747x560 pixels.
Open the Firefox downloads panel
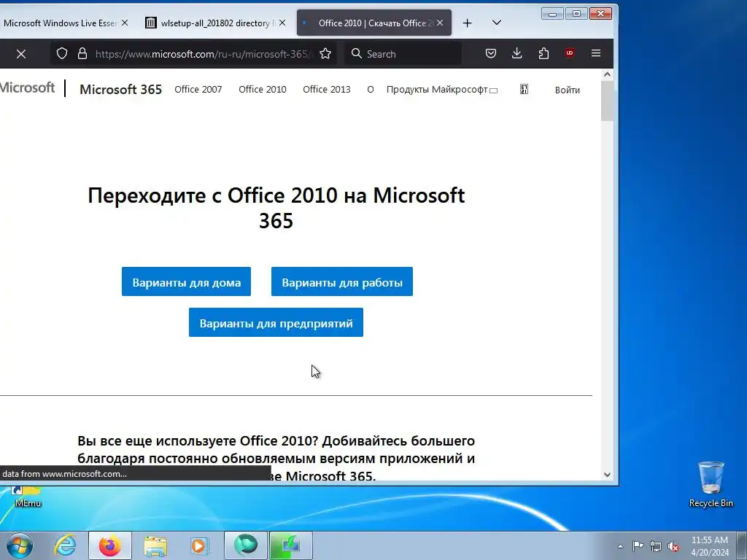click(517, 53)
